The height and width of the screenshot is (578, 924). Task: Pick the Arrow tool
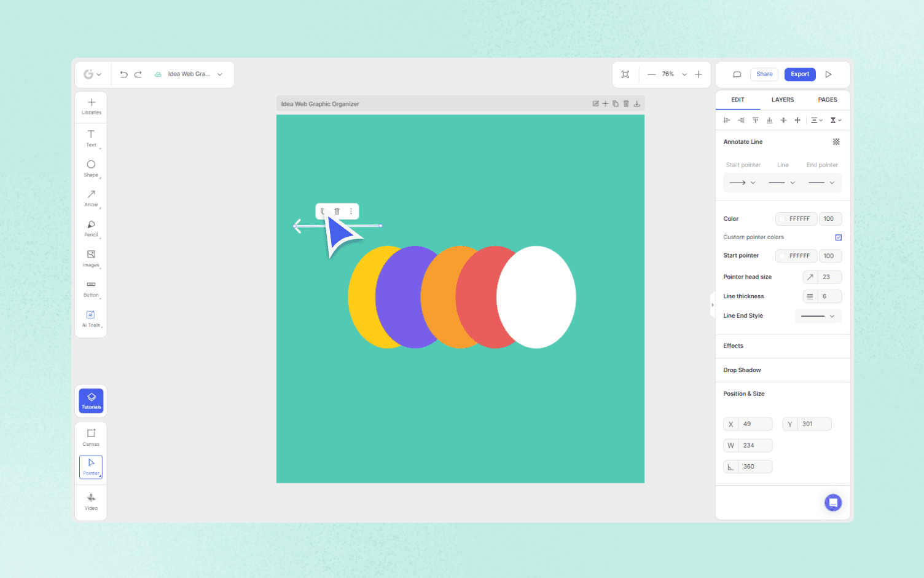[x=91, y=199]
